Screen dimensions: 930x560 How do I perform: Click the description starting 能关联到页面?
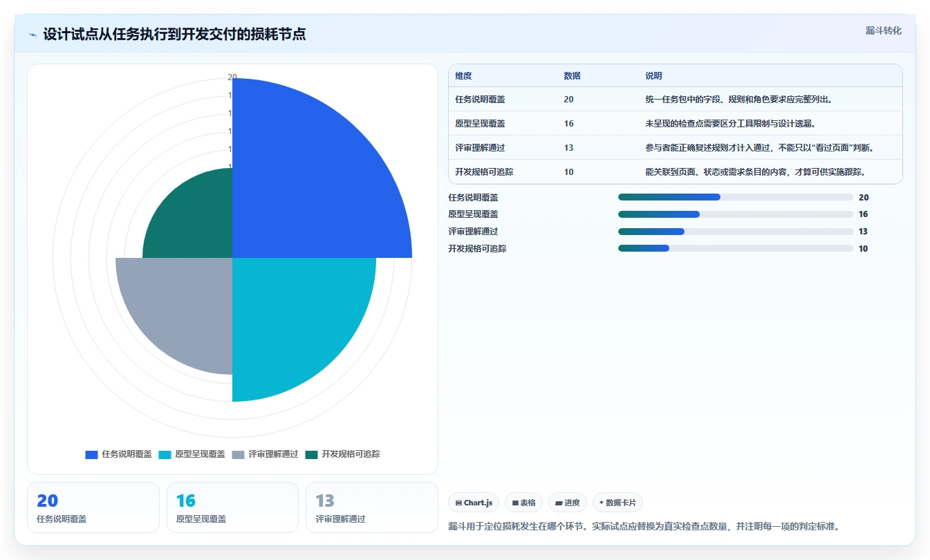tap(756, 172)
